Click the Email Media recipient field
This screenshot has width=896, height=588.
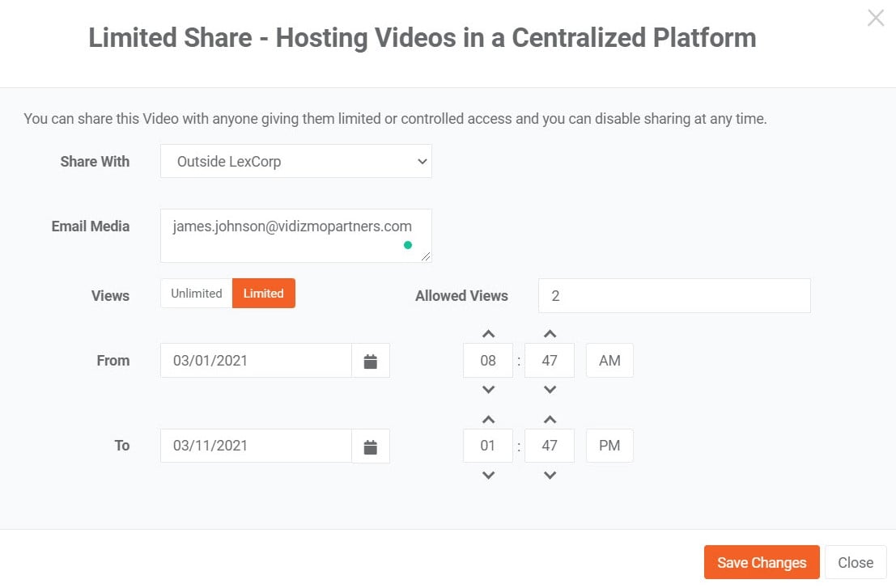pos(295,235)
